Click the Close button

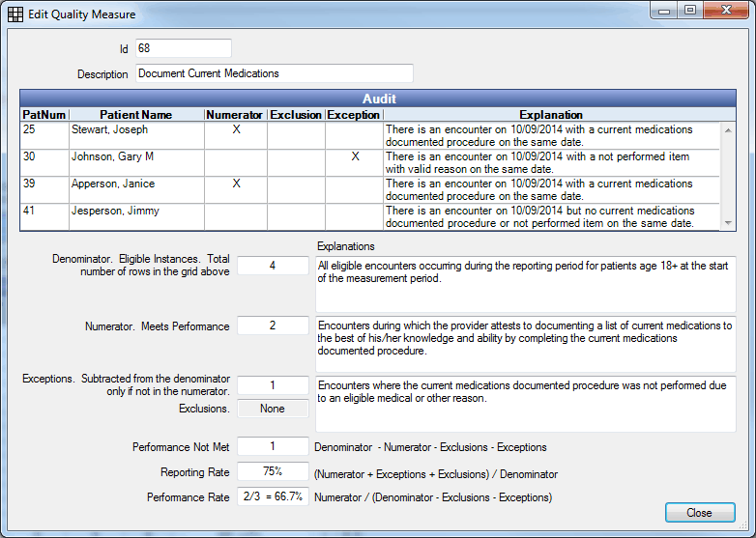coord(699,513)
